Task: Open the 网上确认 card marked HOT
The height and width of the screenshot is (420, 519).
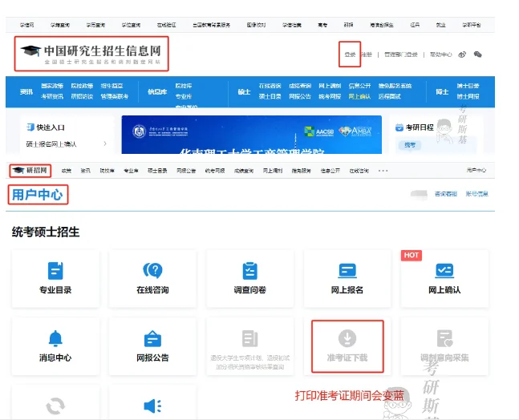Action: pyautogui.click(x=444, y=279)
